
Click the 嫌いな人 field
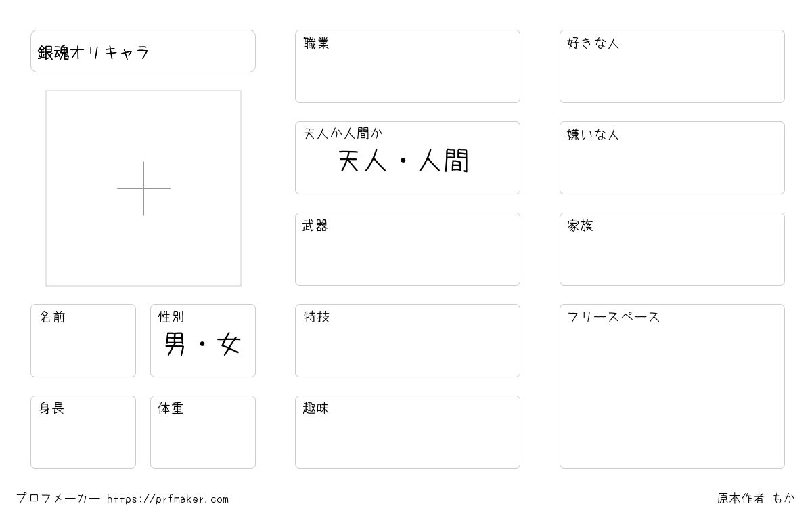point(672,158)
